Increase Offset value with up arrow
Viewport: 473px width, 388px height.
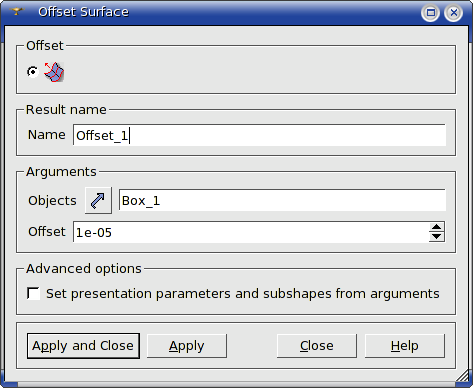[x=436, y=227]
